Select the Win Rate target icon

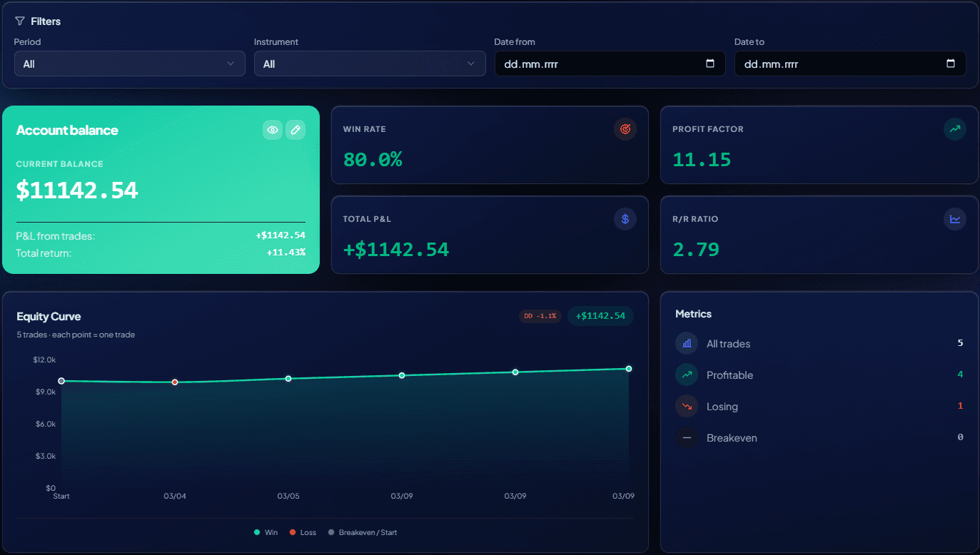coord(625,129)
